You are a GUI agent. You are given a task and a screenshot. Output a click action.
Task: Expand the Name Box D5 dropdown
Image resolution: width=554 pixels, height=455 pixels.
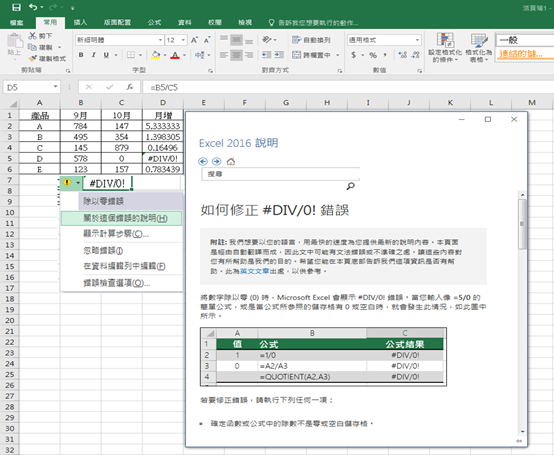(55, 87)
